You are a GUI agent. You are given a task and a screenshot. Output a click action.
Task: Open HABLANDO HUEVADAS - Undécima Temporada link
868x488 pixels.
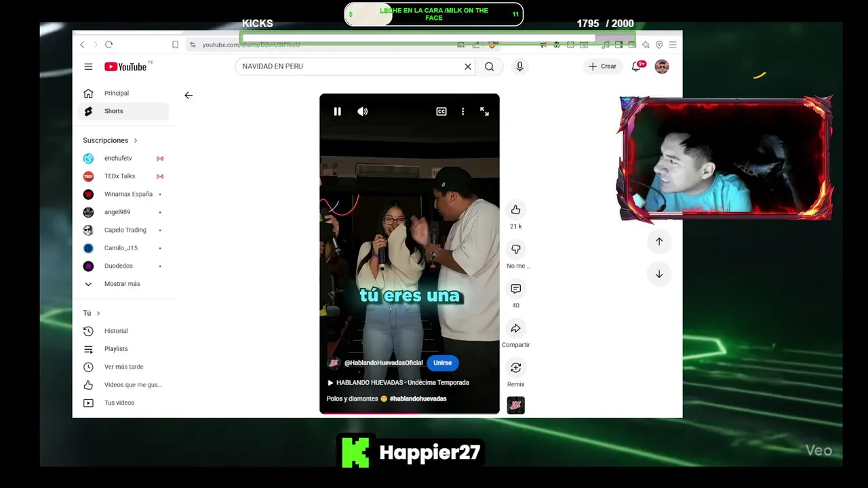[x=398, y=382]
